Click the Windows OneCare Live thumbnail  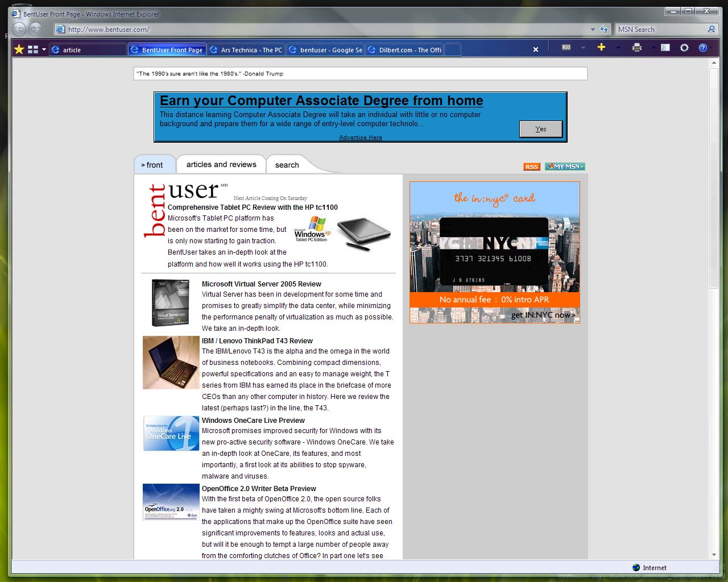(171, 433)
